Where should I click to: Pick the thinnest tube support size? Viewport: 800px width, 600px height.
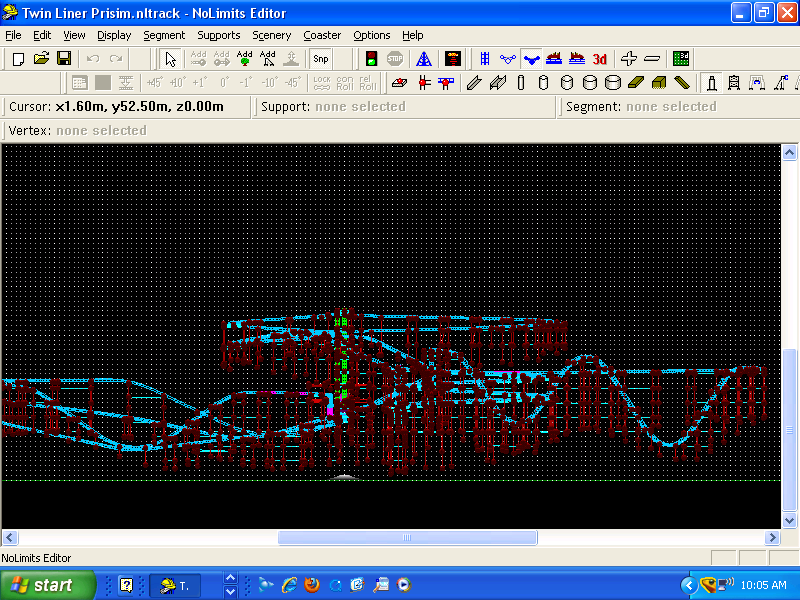click(520, 83)
